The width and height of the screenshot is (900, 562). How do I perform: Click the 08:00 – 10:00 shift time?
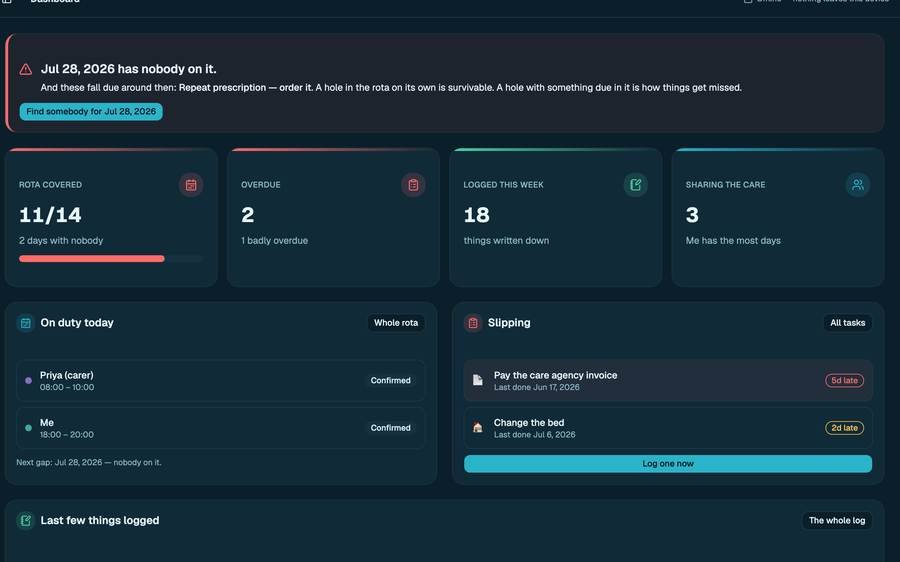click(67, 387)
